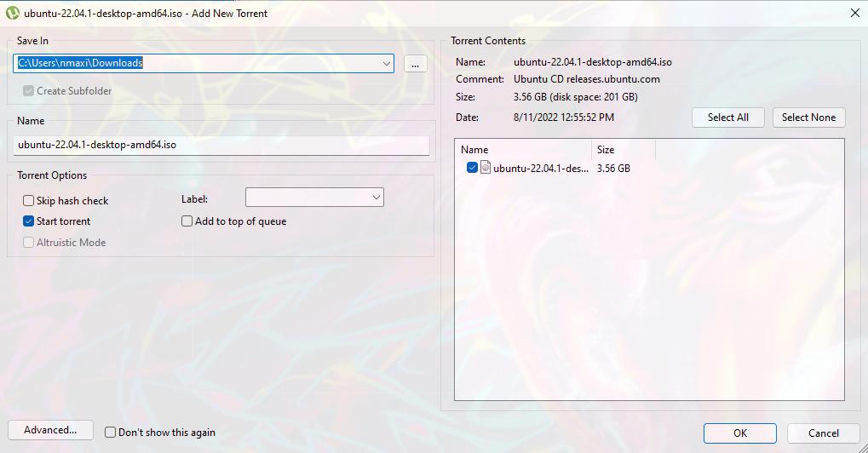Click the date 8/11/2022 12:55:52 PM
This screenshot has width=868, height=453.
tap(564, 118)
